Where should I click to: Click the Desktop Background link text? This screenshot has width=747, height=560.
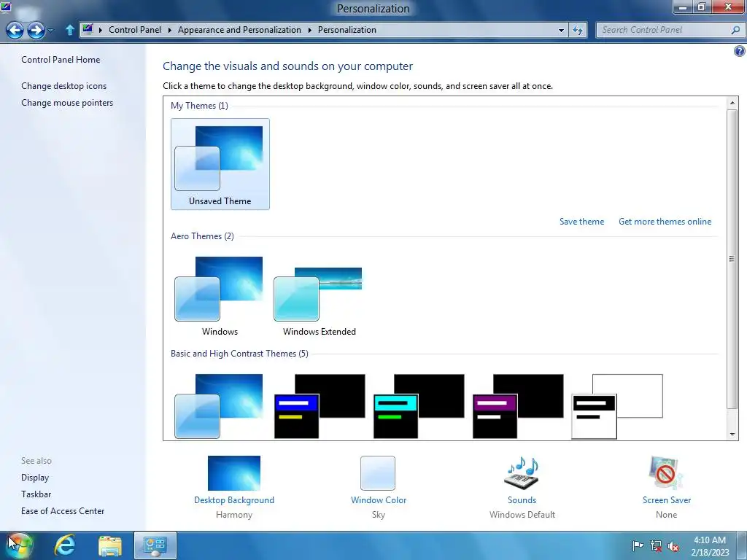point(234,500)
